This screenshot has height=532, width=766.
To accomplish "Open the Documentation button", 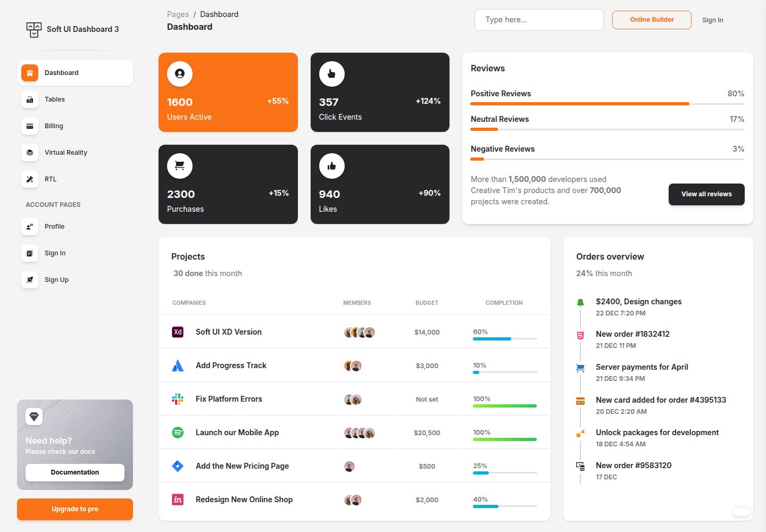I will coord(75,472).
